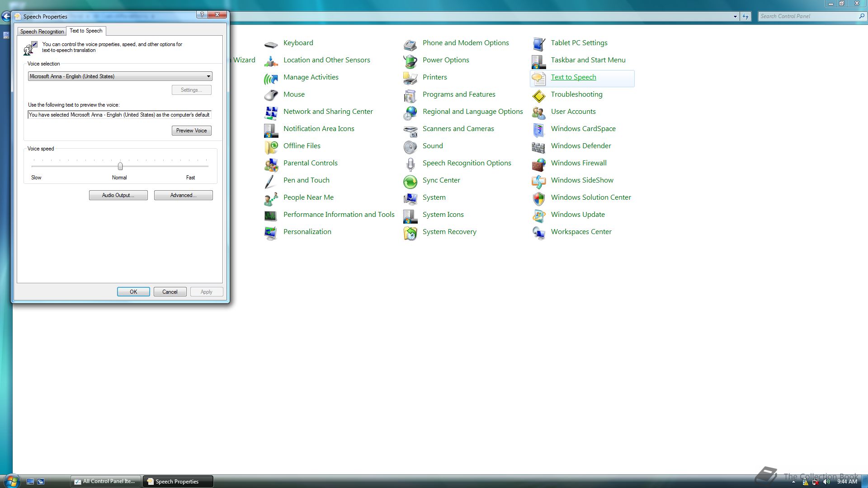Click the Audio Output button
Image resolution: width=868 pixels, height=488 pixels.
click(118, 195)
